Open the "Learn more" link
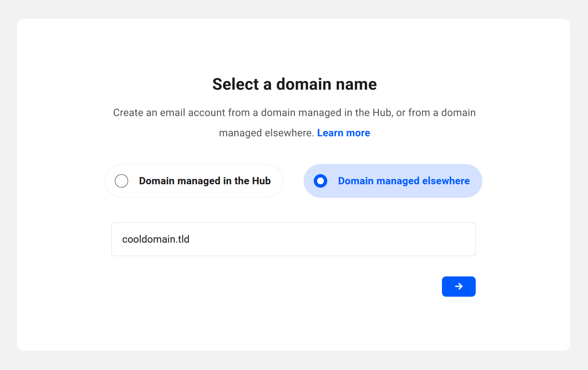588x370 pixels. pyautogui.click(x=344, y=133)
